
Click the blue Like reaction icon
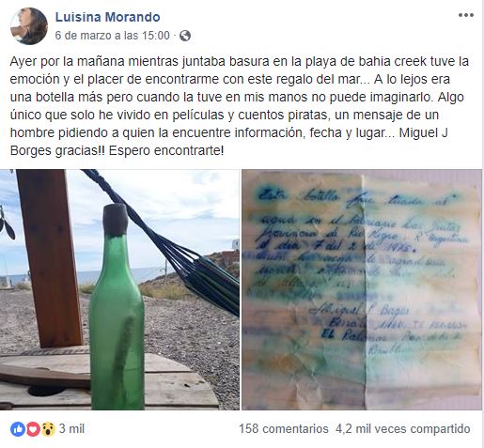(x=18, y=429)
